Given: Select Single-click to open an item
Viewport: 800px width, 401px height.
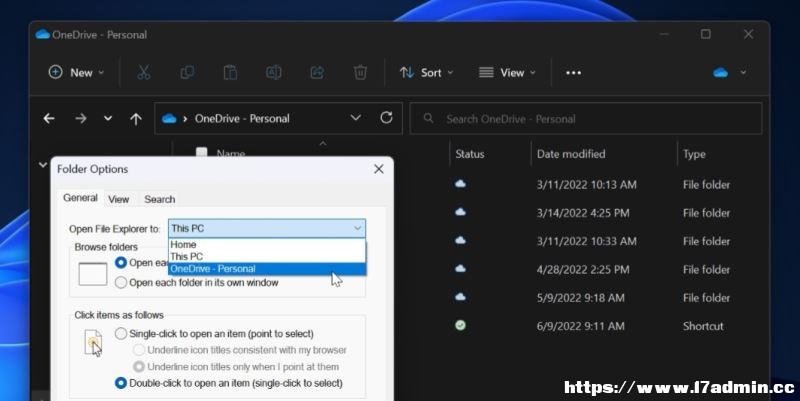Looking at the screenshot, I should click(x=121, y=334).
